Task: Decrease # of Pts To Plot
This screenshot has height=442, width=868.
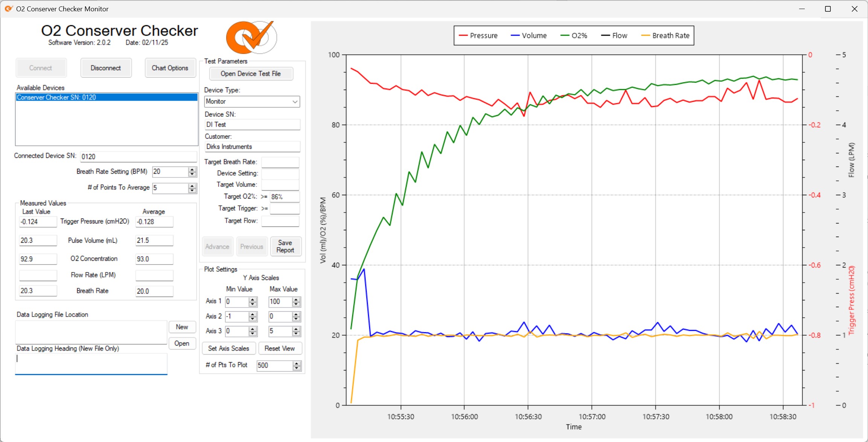Action: 297,368
